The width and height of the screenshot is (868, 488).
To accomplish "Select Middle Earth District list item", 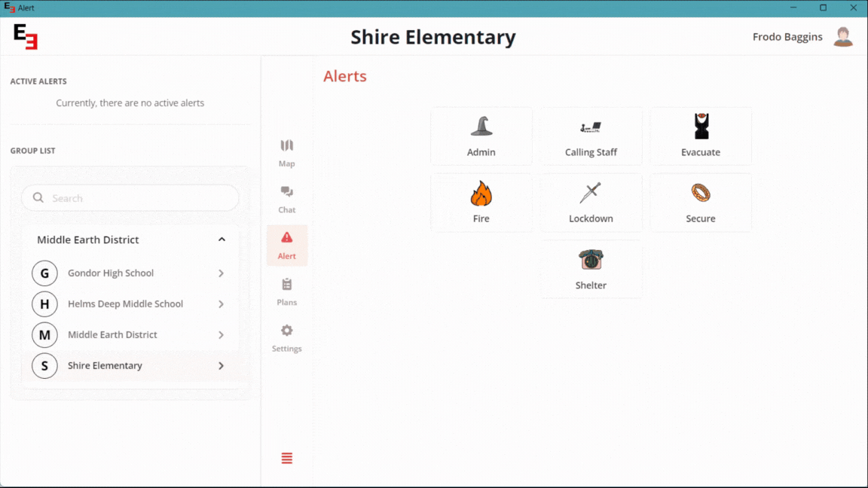I will (112, 335).
